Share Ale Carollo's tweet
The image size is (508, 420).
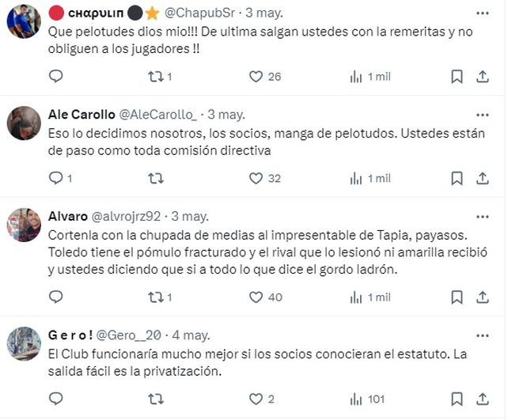point(483,178)
